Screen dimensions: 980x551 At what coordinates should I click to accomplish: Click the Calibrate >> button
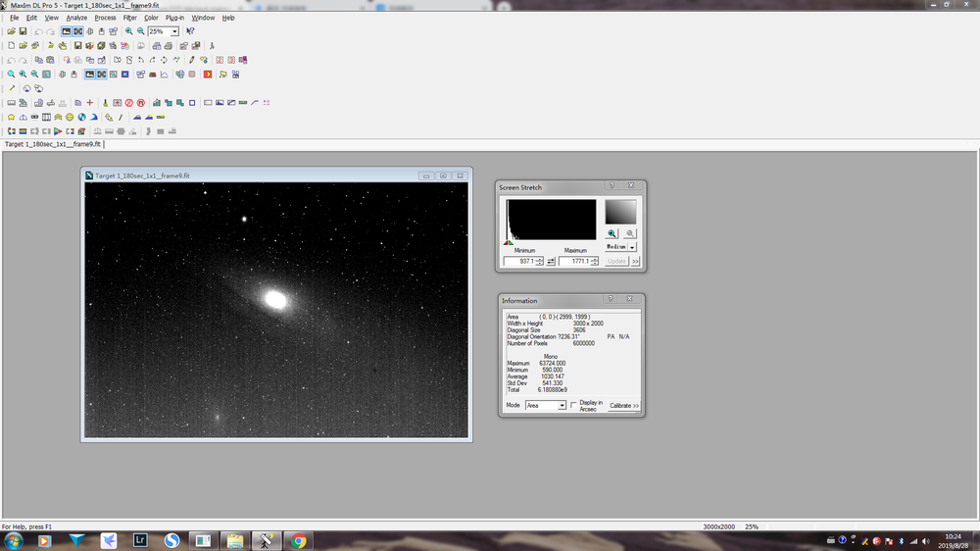click(623, 405)
